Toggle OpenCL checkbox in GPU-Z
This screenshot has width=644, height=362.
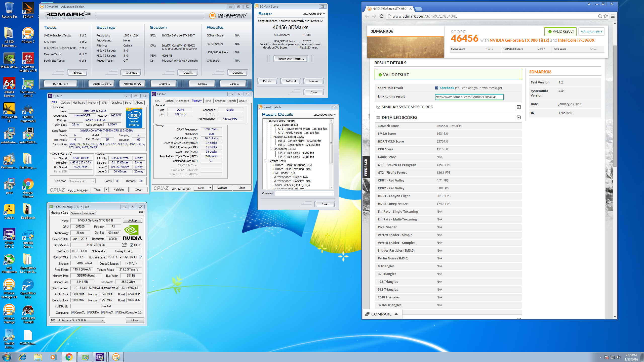point(73,312)
